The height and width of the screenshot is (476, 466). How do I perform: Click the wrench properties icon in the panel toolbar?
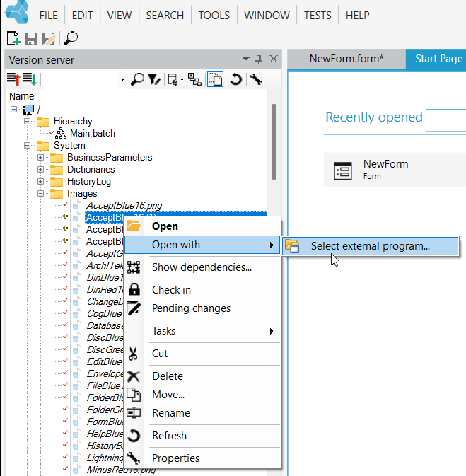[x=256, y=79]
